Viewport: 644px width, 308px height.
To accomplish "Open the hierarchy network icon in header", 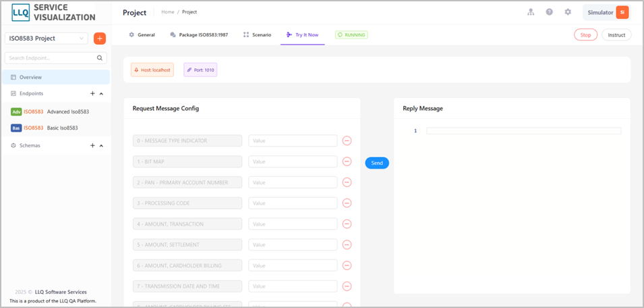I will [x=531, y=12].
